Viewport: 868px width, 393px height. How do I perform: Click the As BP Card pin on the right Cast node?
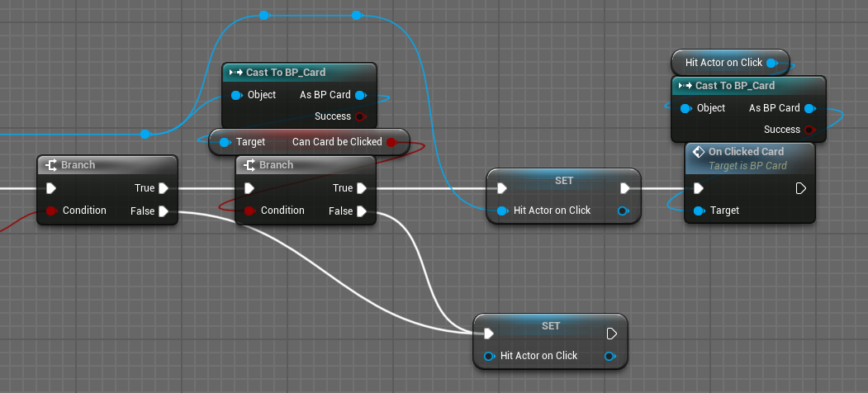809,108
